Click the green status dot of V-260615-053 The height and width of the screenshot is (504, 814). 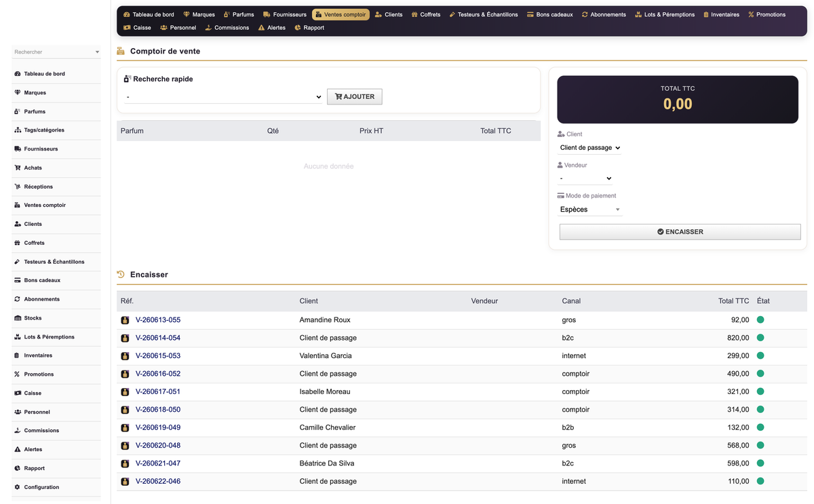coord(760,356)
